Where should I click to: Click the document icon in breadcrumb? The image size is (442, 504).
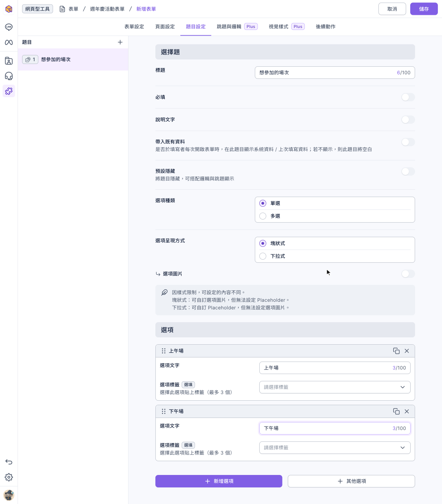(63, 9)
